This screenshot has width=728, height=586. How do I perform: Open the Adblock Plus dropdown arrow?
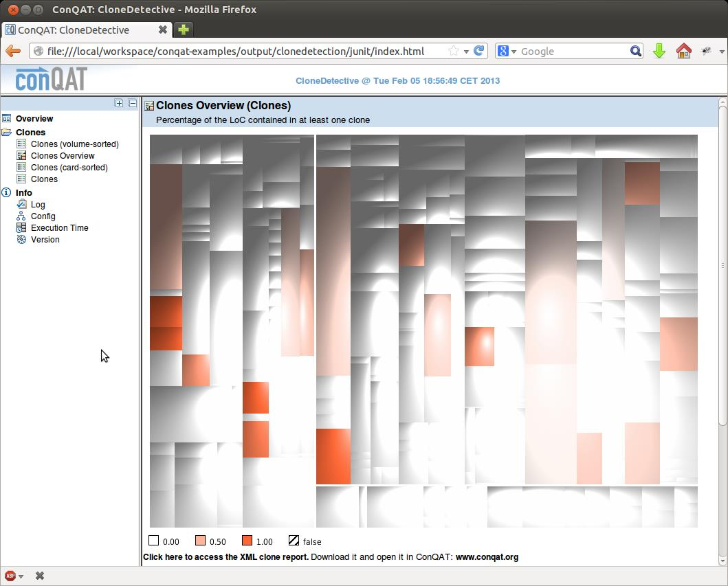coord(21,576)
